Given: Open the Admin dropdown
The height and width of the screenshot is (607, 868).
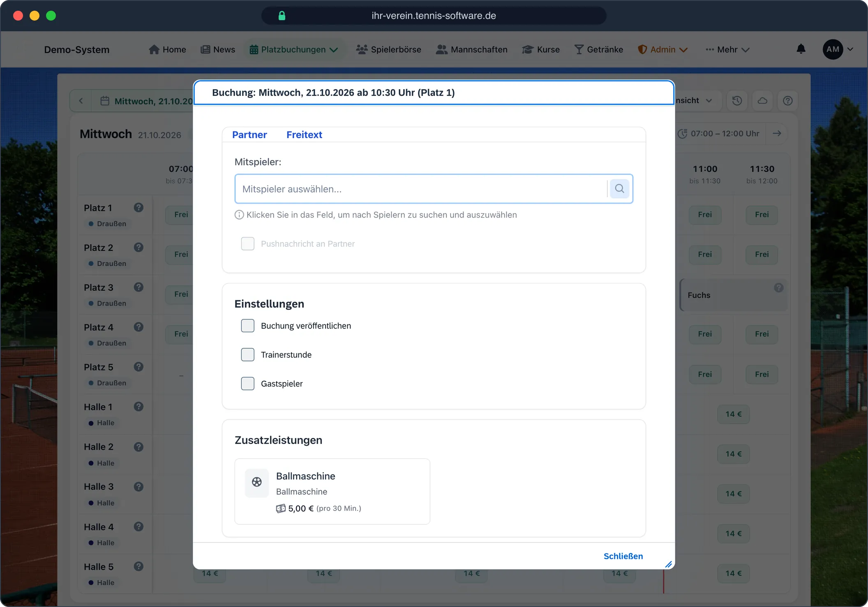Looking at the screenshot, I should coord(663,49).
